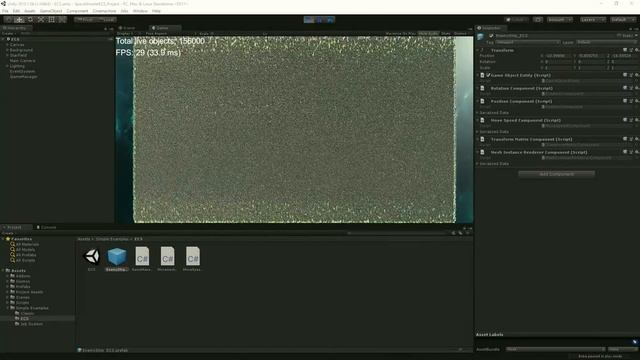
Task: Open the Default layout dropdown
Action: 623,20
